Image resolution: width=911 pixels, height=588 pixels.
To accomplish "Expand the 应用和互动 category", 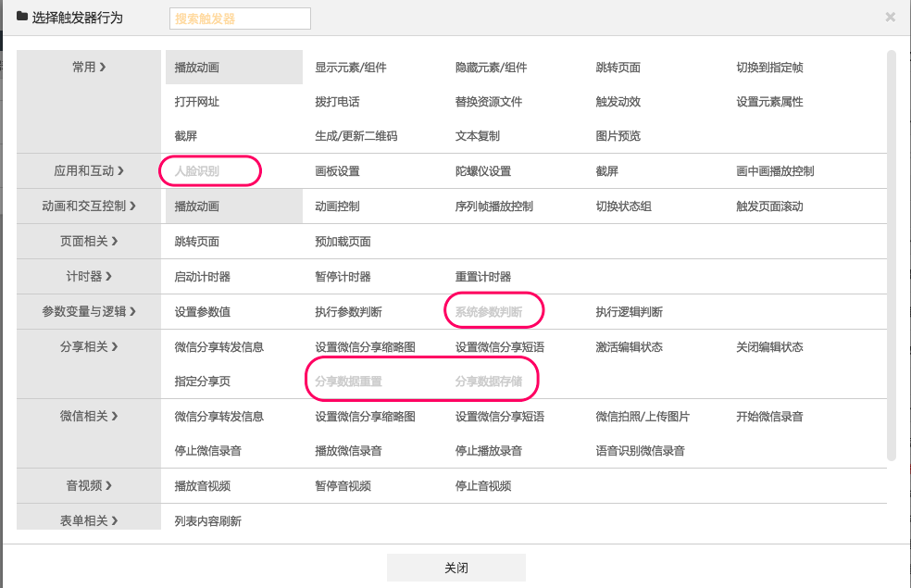I will 89,171.
